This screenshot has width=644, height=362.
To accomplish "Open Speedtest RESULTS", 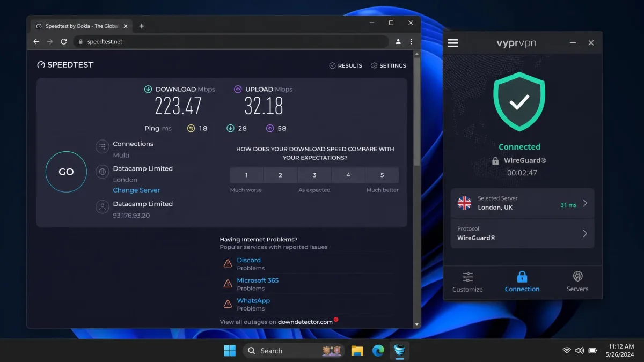I will coord(346,65).
